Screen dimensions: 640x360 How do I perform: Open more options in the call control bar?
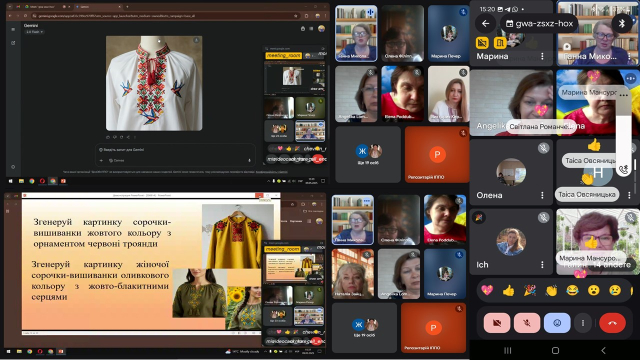coord(583,323)
